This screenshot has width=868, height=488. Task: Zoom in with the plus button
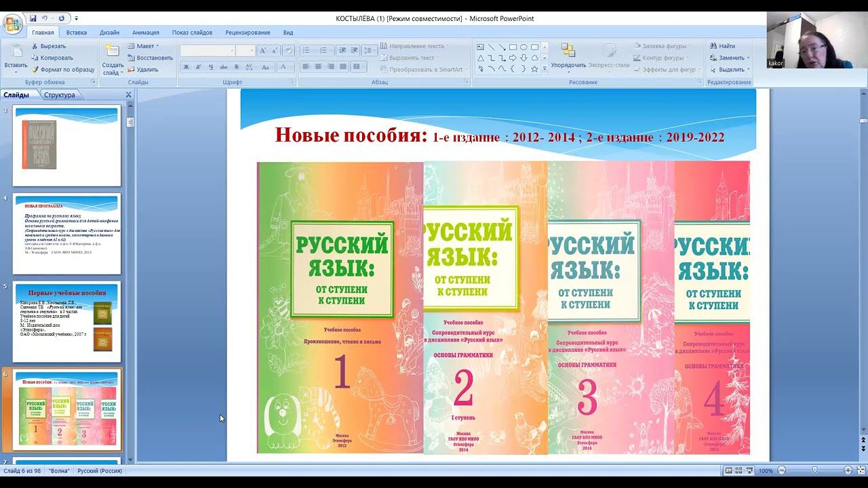coord(848,470)
